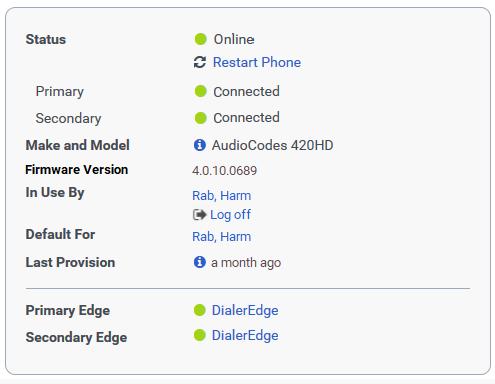The image size is (495, 384).
Task: Click the Firmware Version label
Action: pyautogui.click(x=77, y=170)
